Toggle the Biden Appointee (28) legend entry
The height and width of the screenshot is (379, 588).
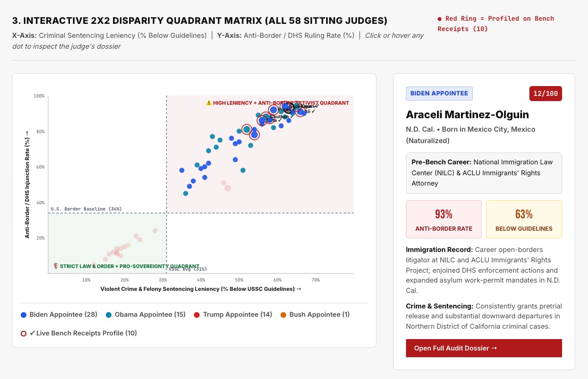pos(59,315)
